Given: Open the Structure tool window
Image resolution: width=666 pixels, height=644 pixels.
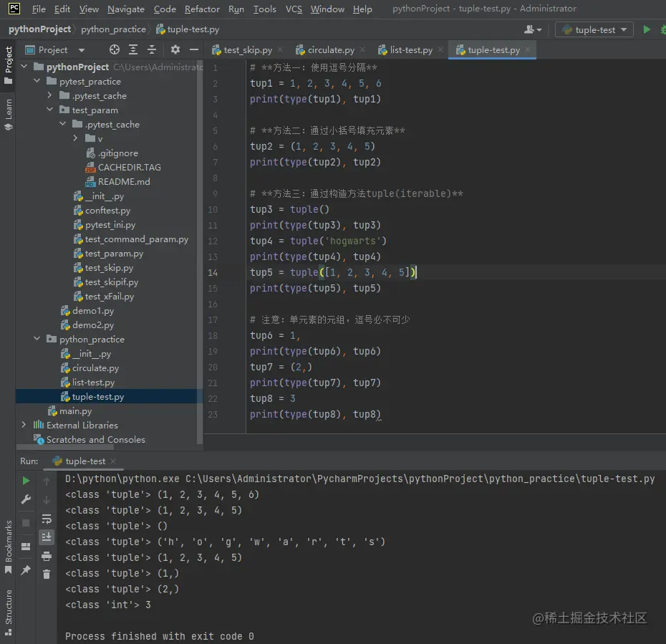Looking at the screenshot, I should [x=8, y=612].
